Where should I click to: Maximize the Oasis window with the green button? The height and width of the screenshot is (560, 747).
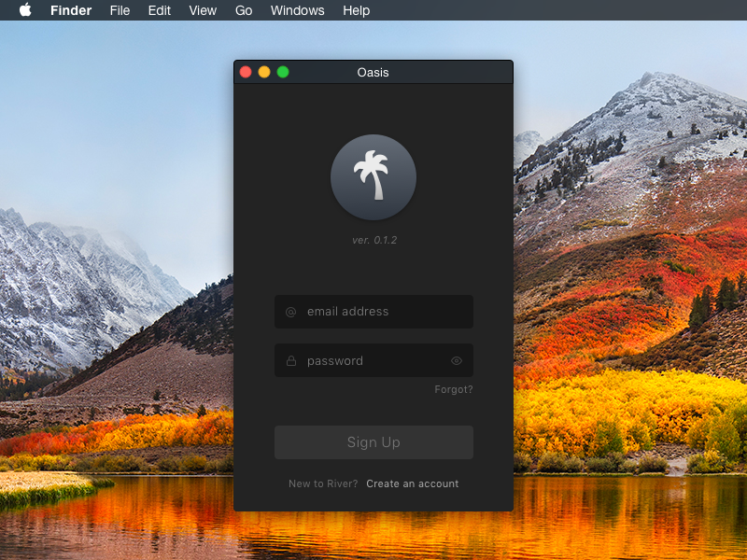[283, 72]
